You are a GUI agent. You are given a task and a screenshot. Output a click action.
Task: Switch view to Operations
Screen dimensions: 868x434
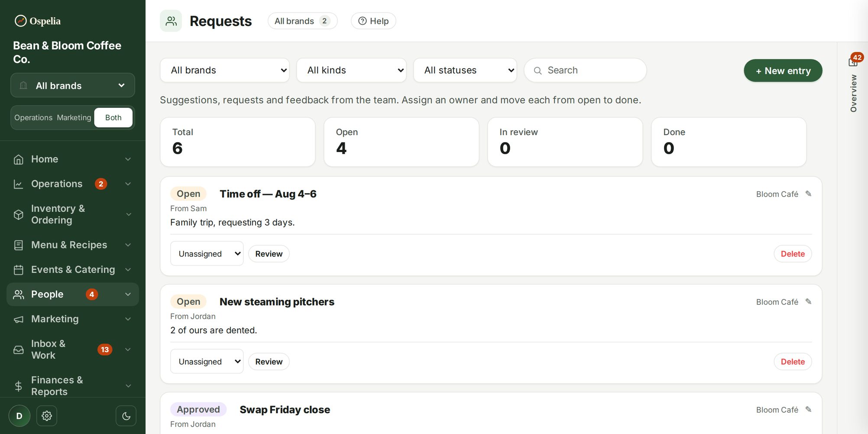pyautogui.click(x=33, y=117)
